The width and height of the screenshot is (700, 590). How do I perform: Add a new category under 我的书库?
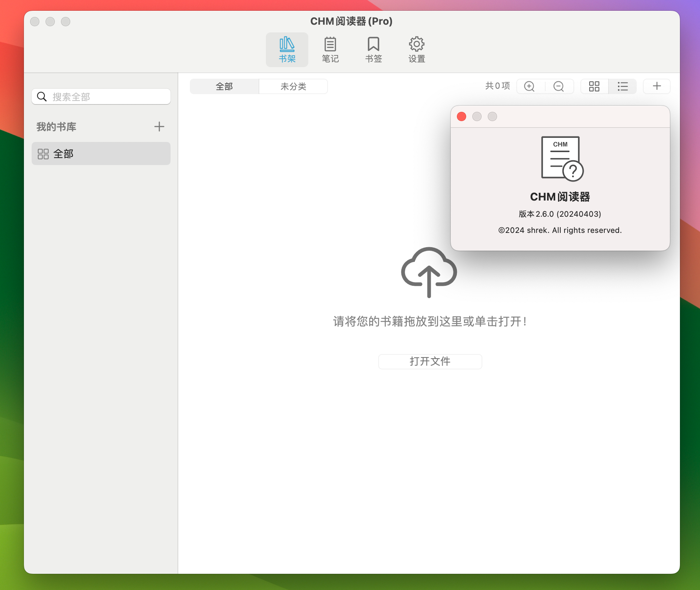pos(159,126)
